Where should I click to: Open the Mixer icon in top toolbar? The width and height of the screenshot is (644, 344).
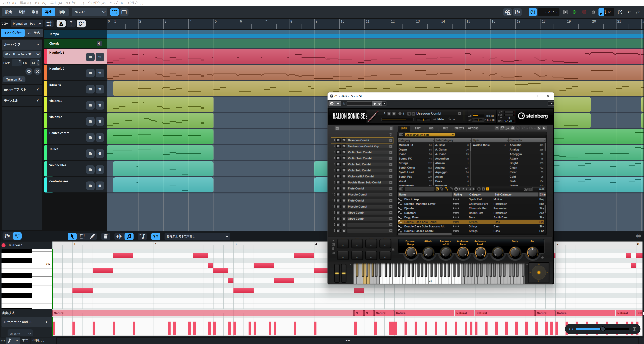[x=517, y=12]
